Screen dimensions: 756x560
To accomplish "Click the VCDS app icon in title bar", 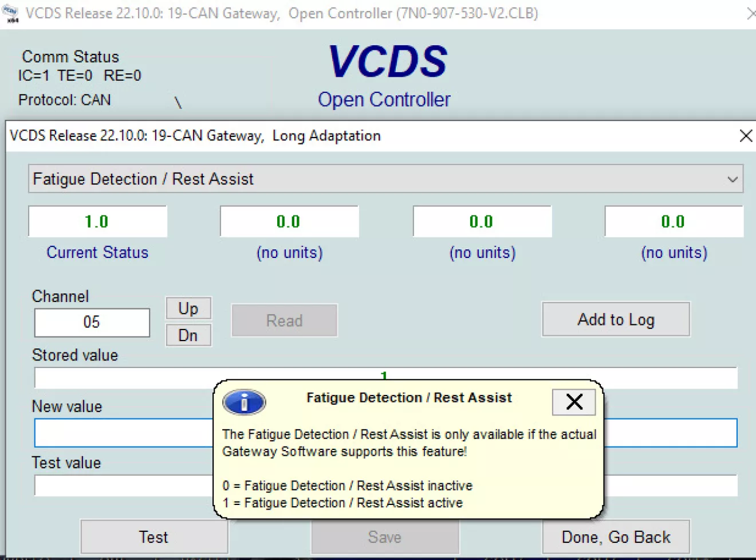I will click(x=10, y=13).
